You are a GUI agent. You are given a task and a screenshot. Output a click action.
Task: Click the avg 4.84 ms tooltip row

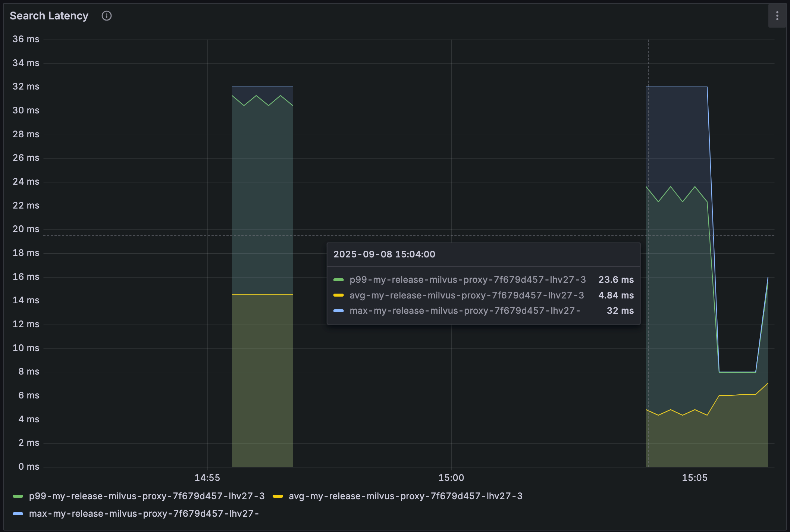click(467, 295)
